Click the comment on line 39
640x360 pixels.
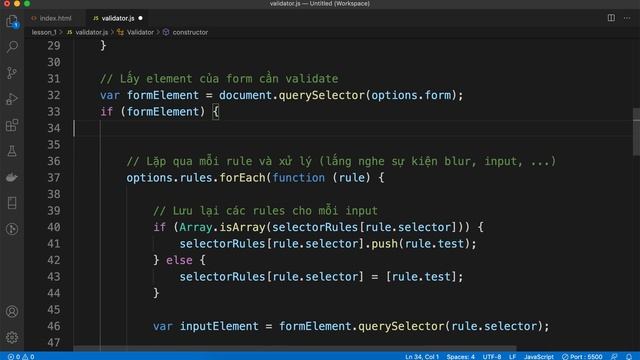tap(265, 211)
